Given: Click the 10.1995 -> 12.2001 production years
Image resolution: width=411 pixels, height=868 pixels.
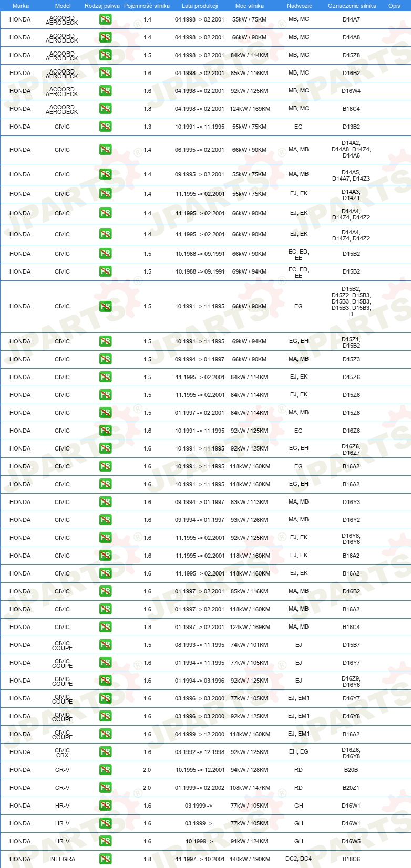Looking at the screenshot, I should click(x=200, y=770).
